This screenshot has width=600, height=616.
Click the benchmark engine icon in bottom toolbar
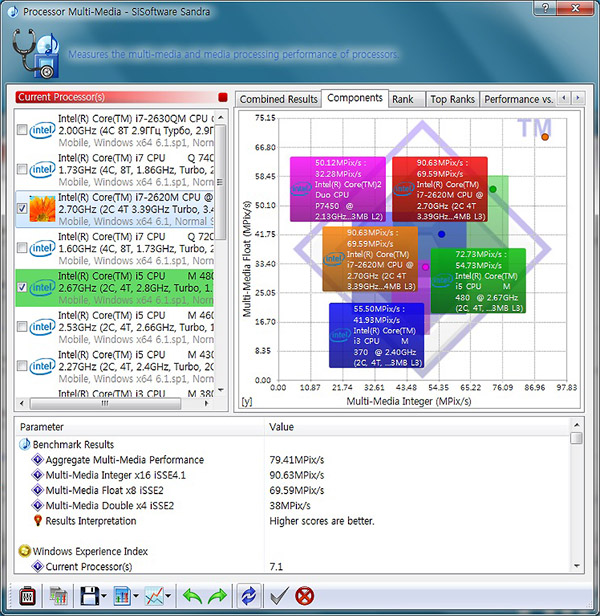27,596
